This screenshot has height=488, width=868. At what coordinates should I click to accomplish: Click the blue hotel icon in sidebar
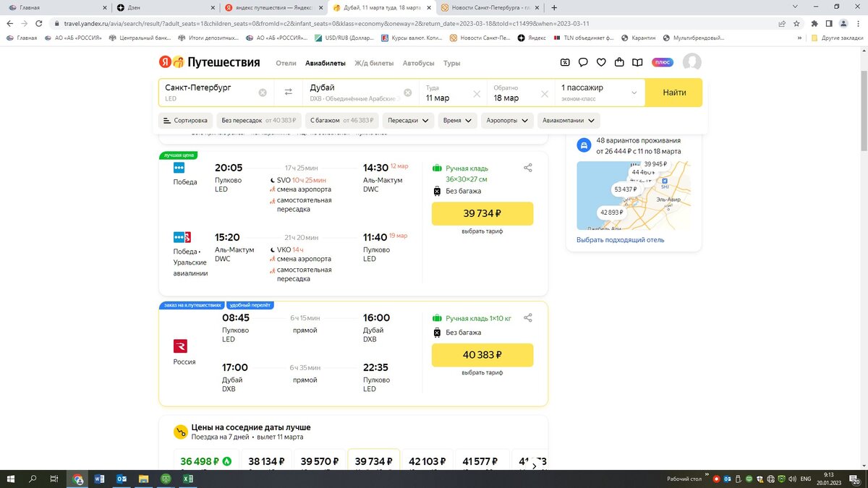click(x=584, y=145)
